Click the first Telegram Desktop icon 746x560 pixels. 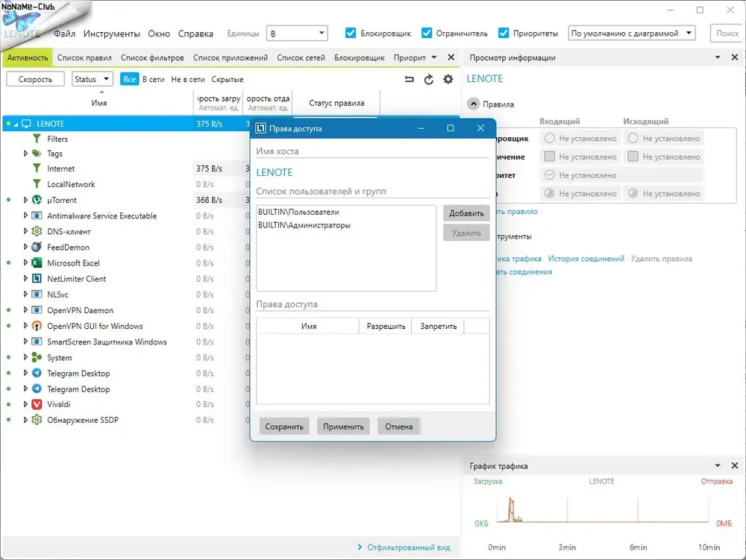(37, 373)
